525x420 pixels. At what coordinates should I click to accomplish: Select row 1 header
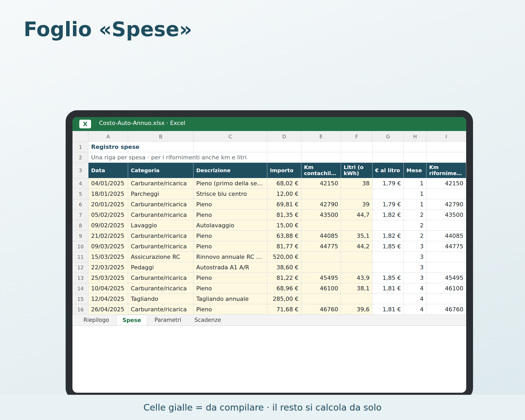[x=80, y=147]
